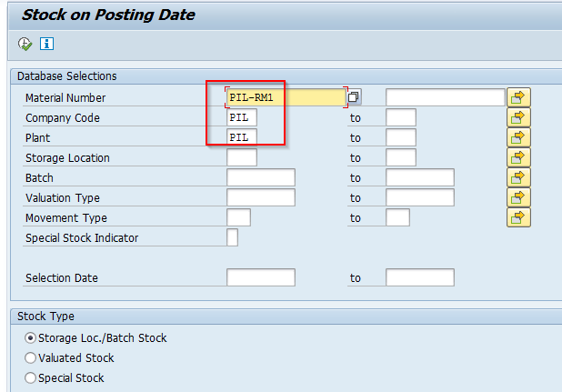This screenshot has height=392, width=562.
Task: Open multiple selection for Batch
Action: (x=518, y=177)
